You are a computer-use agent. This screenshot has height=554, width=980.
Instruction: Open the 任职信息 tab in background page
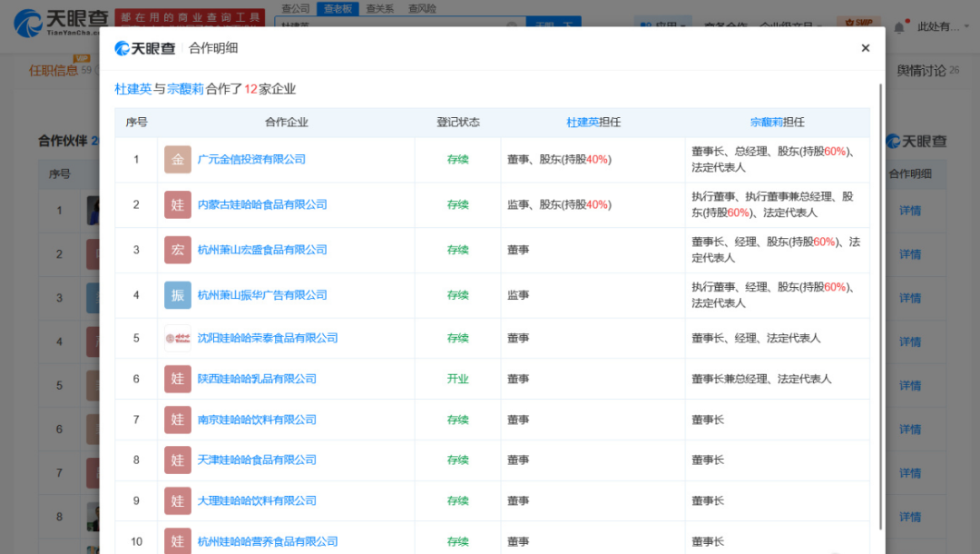(x=54, y=70)
